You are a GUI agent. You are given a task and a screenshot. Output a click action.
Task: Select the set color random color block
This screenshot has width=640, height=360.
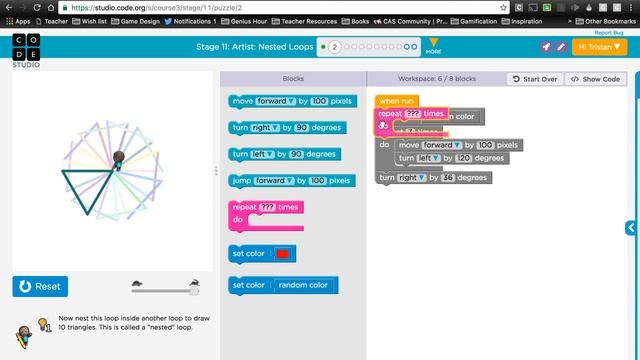[x=283, y=285]
